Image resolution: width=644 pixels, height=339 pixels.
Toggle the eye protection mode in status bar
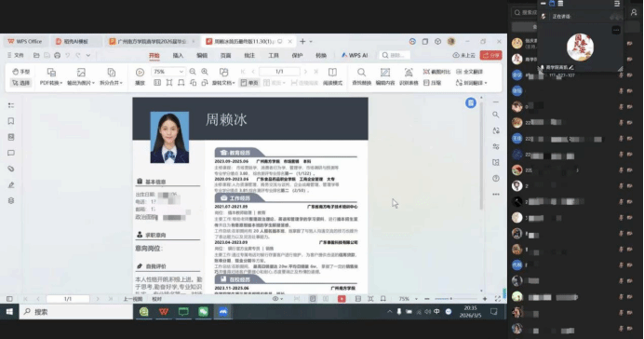[x=277, y=299]
